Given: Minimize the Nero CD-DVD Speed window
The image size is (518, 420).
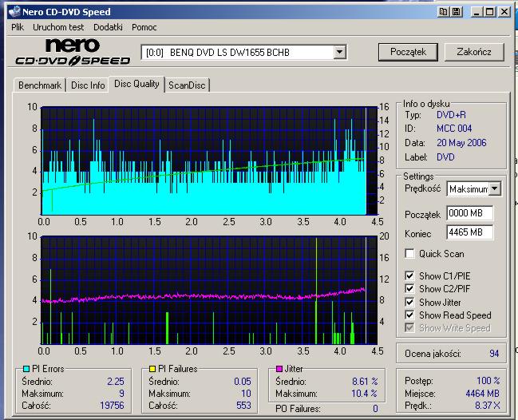Looking at the screenshot, I should tap(476, 12).
